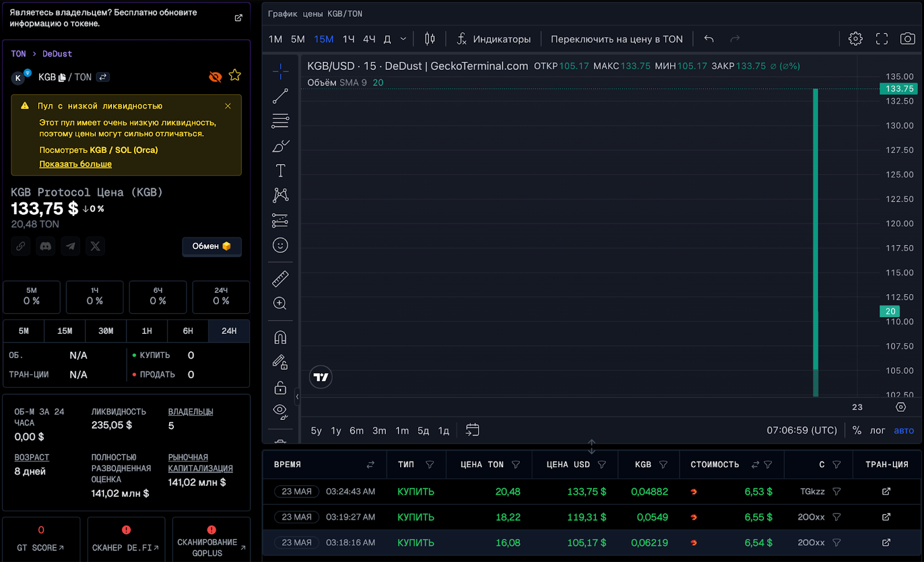Open the emoji icons tool
This screenshot has width=924, height=562.
click(x=280, y=245)
